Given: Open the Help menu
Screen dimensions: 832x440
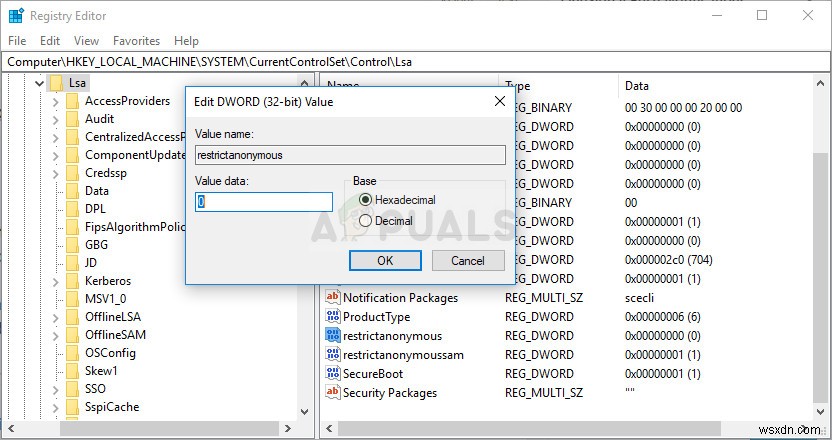Looking at the screenshot, I should [186, 41].
